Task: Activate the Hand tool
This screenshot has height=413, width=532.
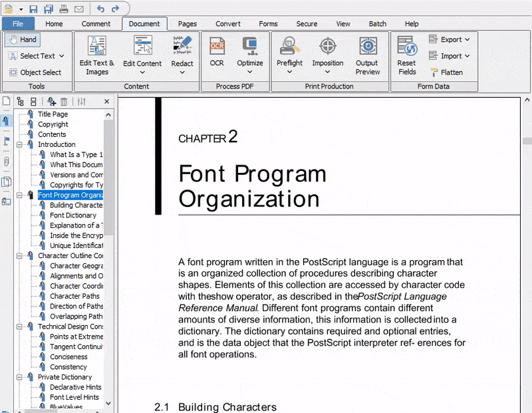Action: (x=22, y=39)
